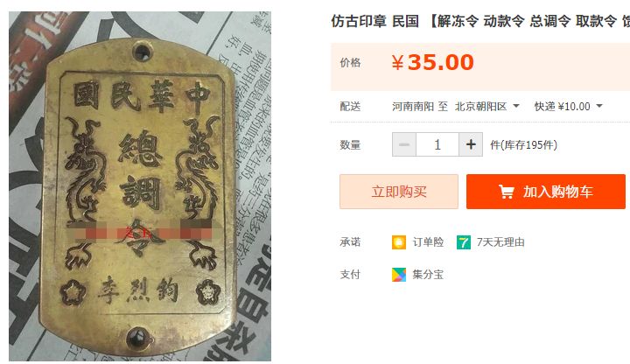Image resolution: width=630 pixels, height=364 pixels.
Task: Click the 7天无理由 return policy link
Action: (500, 242)
